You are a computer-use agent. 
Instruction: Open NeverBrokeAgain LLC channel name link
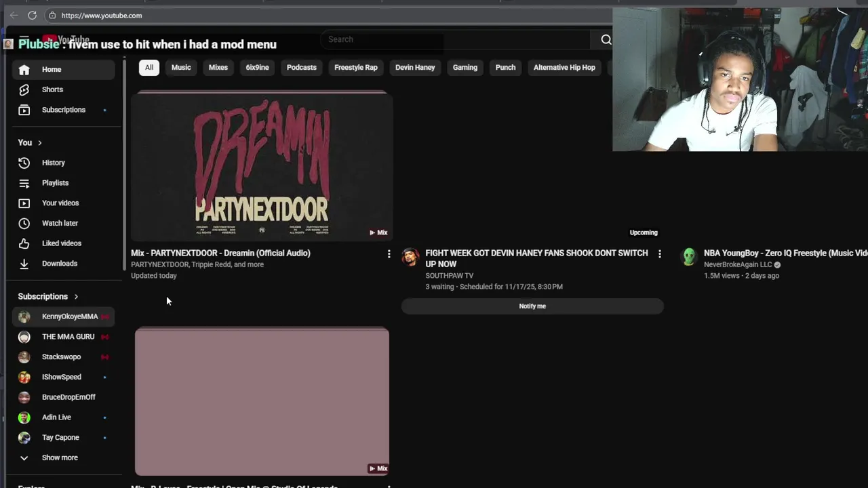tap(738, 264)
